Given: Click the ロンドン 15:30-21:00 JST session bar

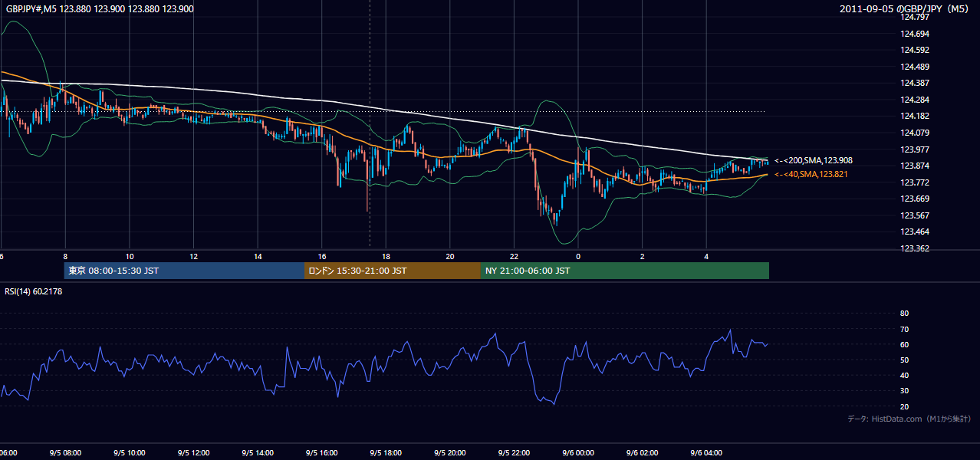Looking at the screenshot, I should pyautogui.click(x=393, y=271).
